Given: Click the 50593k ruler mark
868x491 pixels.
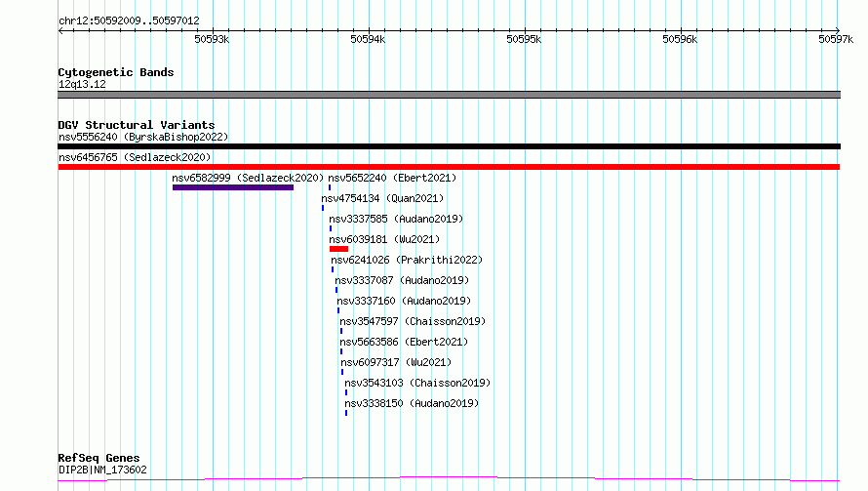Looking at the screenshot, I should pos(212,39).
